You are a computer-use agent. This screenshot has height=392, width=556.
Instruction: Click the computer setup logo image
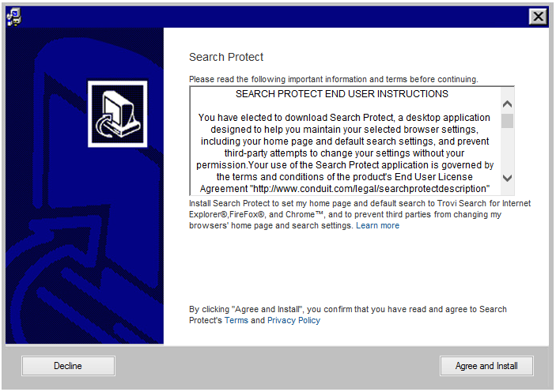[x=118, y=114]
